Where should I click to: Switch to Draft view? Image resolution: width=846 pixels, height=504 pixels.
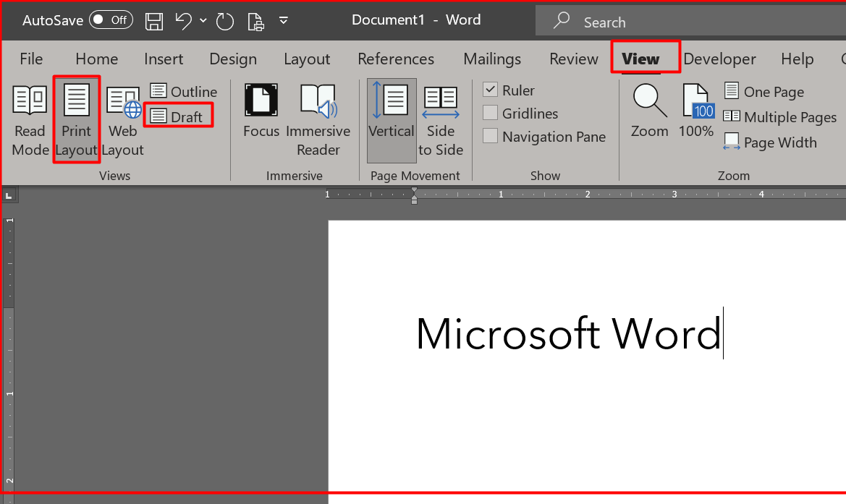coord(176,116)
